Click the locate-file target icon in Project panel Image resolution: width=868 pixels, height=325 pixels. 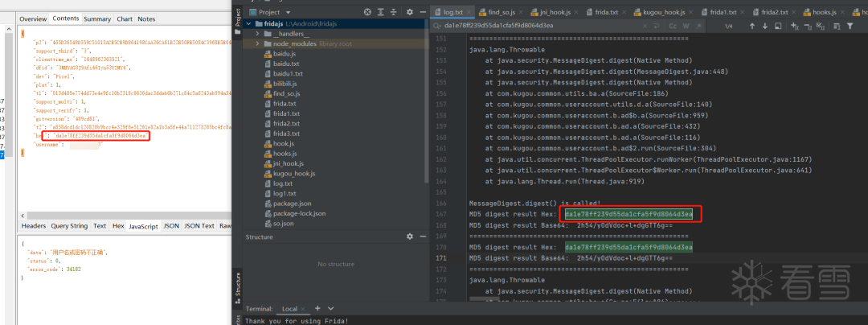(x=367, y=11)
